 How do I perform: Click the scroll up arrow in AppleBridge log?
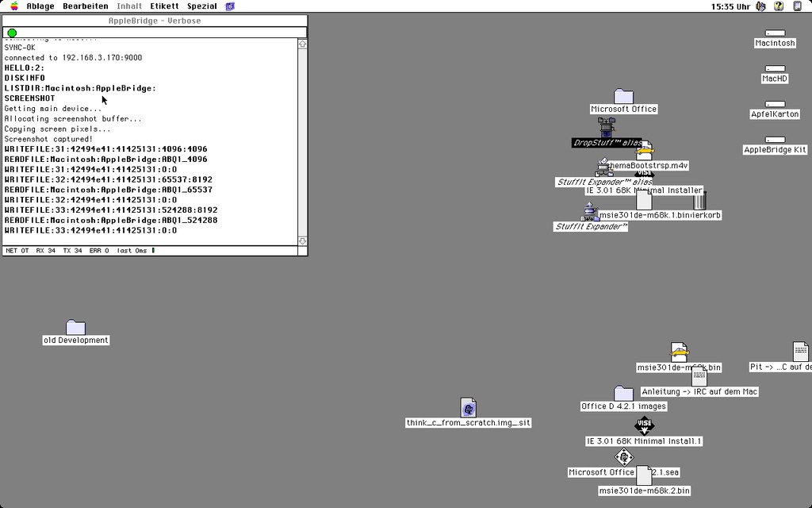302,44
